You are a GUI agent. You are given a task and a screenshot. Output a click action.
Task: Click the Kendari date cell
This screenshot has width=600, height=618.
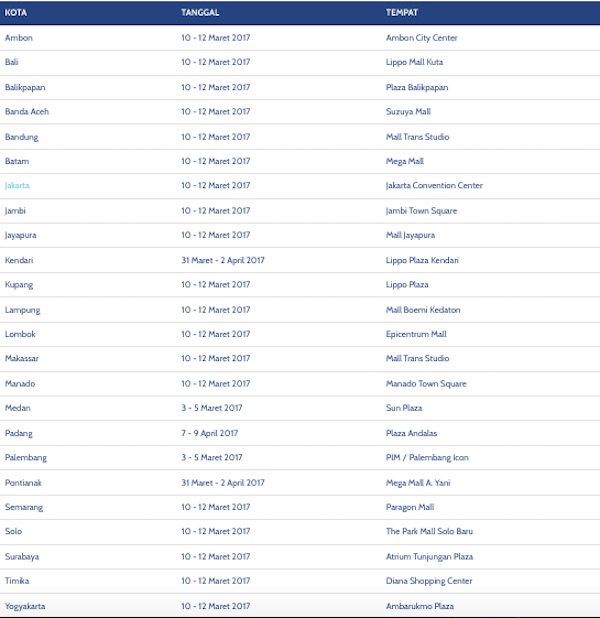click(x=223, y=260)
